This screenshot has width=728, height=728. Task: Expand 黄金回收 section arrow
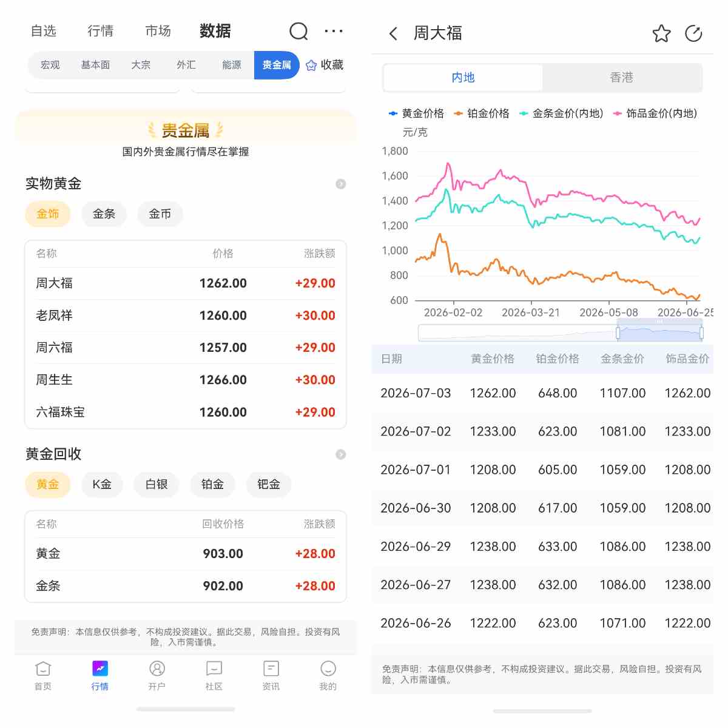coord(341,454)
